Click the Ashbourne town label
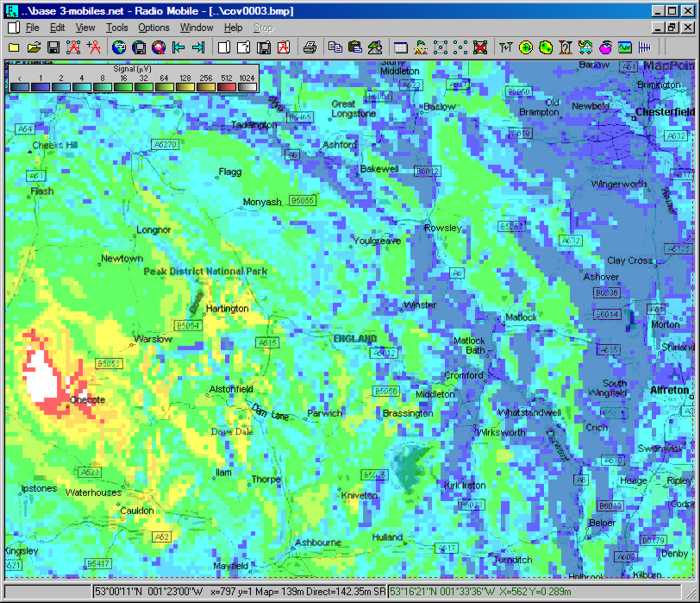 click(x=318, y=542)
